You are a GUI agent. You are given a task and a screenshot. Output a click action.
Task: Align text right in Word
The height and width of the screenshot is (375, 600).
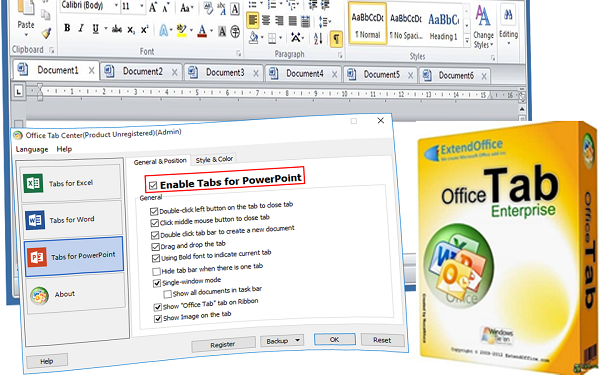pos(279,21)
